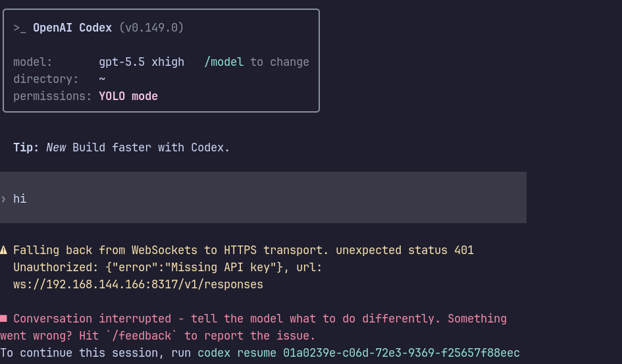Click the yellow warning triangle icon
622x364 pixels.
tap(3, 250)
